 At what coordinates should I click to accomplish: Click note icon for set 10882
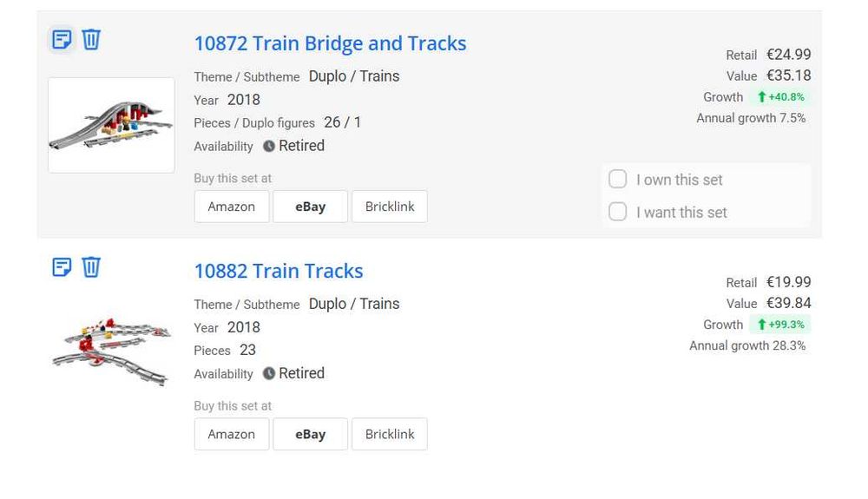[x=62, y=266]
